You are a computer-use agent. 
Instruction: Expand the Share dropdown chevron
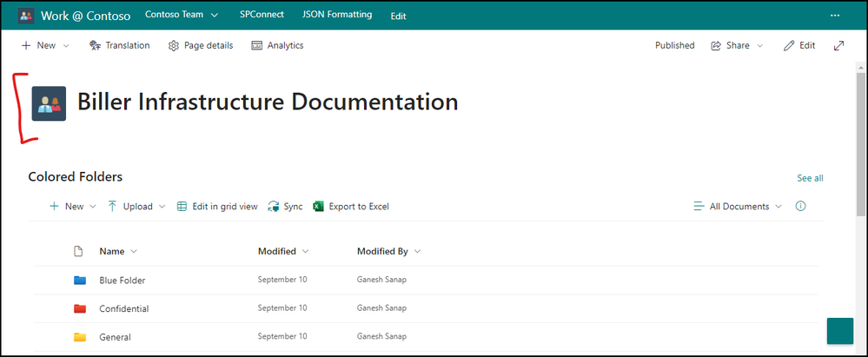coord(760,46)
